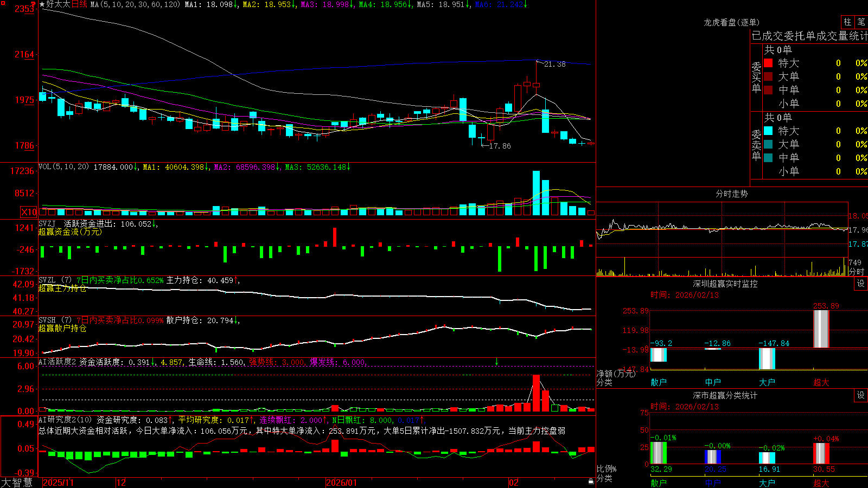Click the 超赢主力持仓 yellow label
This screenshot has height=488, width=868.
[62, 288]
